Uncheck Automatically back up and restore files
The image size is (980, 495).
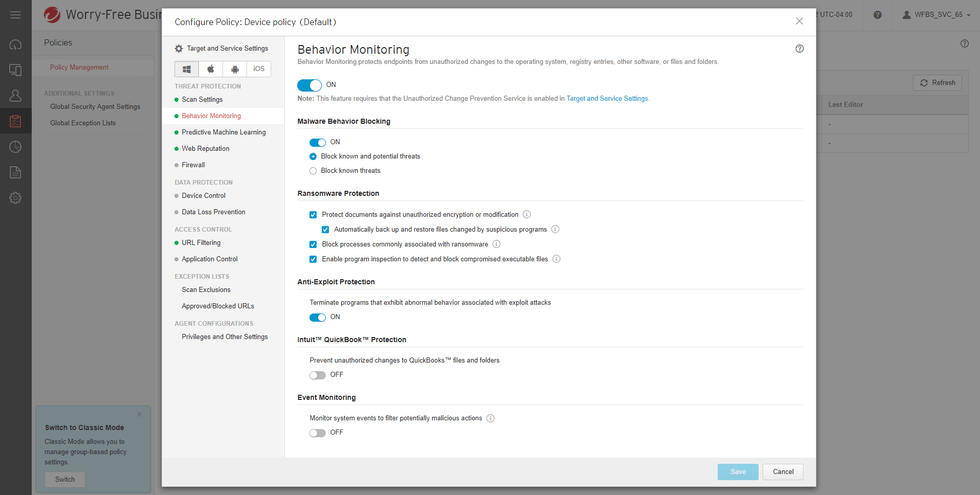point(325,229)
